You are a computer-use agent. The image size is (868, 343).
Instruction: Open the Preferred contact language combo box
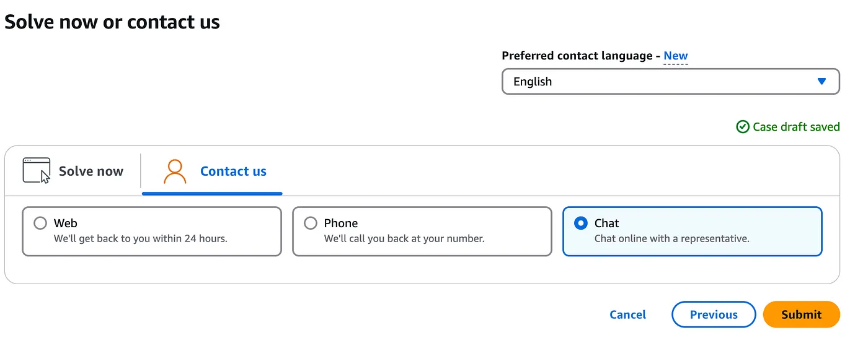[x=670, y=82]
